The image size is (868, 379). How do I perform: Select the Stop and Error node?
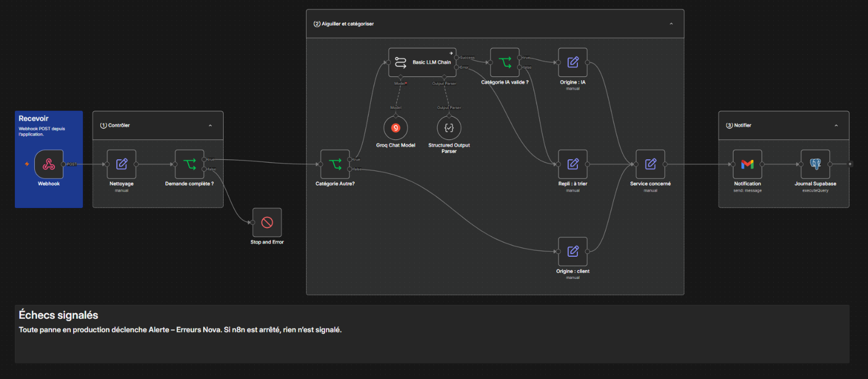coord(267,222)
